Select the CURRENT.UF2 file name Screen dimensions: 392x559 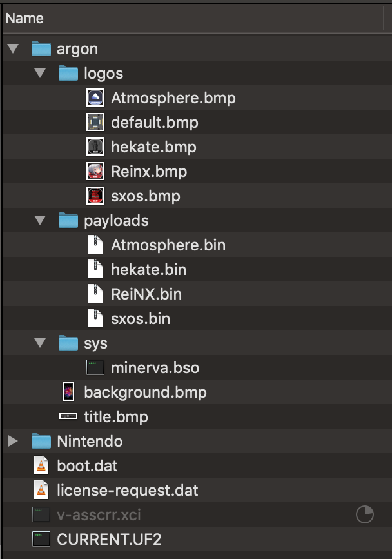coord(109,540)
